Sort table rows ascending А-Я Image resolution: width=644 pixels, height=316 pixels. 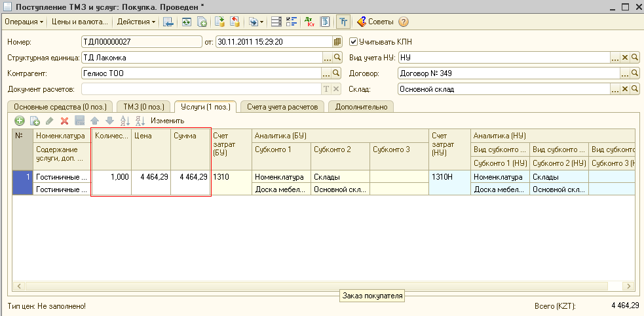(x=125, y=121)
